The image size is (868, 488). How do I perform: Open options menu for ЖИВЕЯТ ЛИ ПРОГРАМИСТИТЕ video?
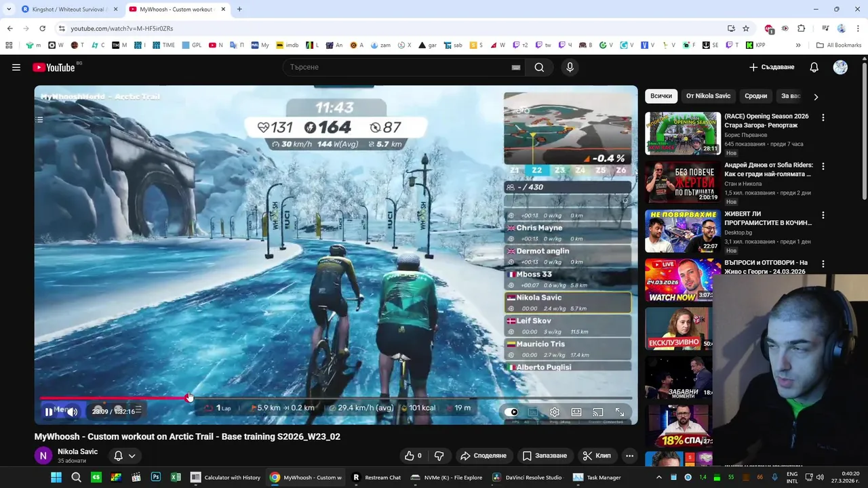point(823,215)
